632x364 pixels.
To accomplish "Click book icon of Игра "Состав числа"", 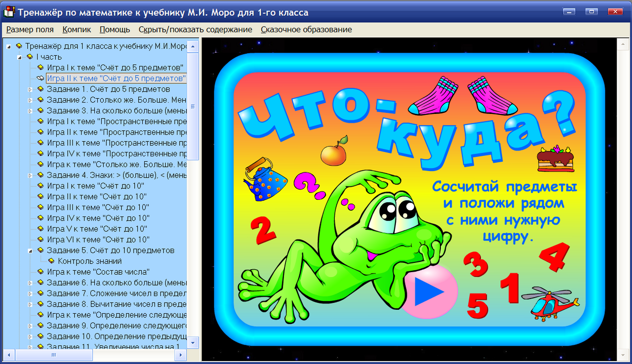I will point(40,272).
